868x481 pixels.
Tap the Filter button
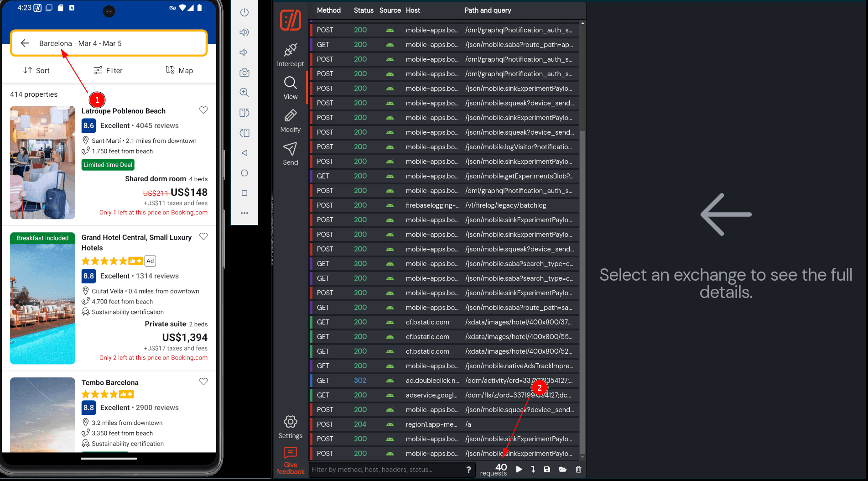coord(108,70)
